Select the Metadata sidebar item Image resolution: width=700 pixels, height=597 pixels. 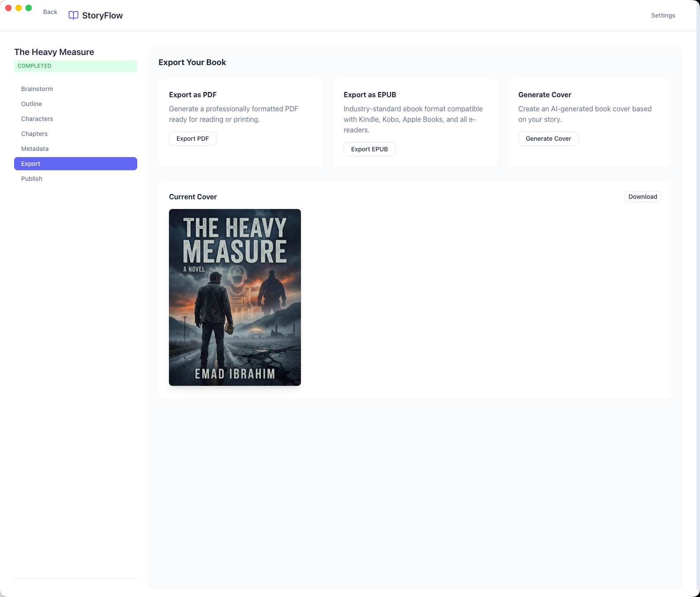tap(35, 149)
